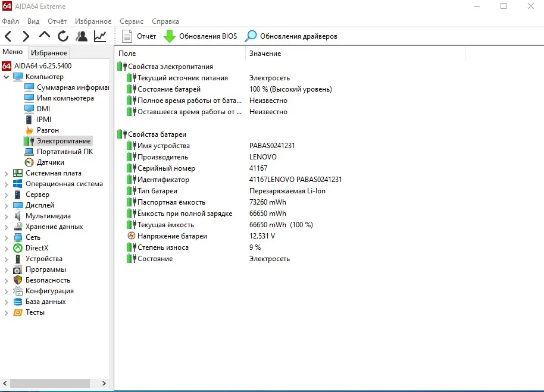This screenshot has width=544, height=392.
Task: Expand the Хранение данных branch arrow
Action: point(6,227)
